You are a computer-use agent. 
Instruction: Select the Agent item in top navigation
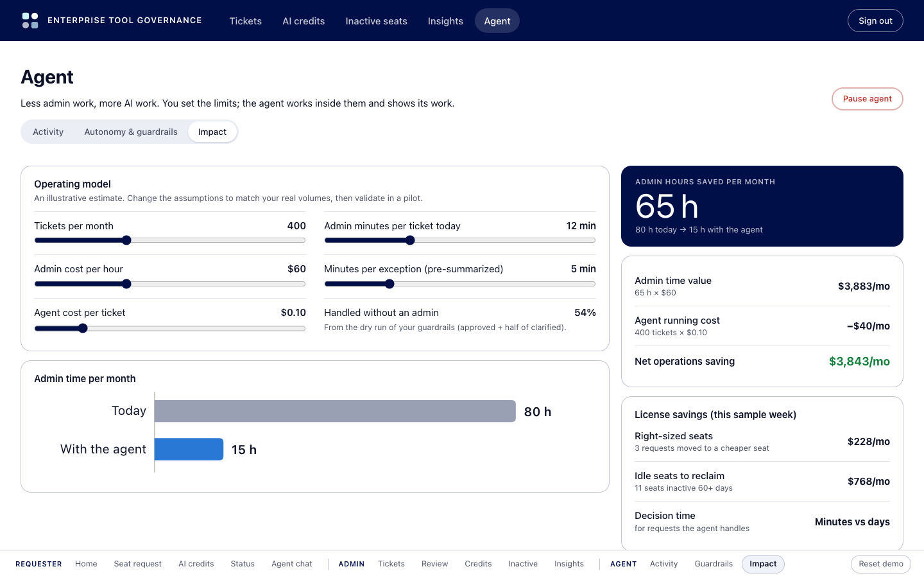[x=497, y=21]
